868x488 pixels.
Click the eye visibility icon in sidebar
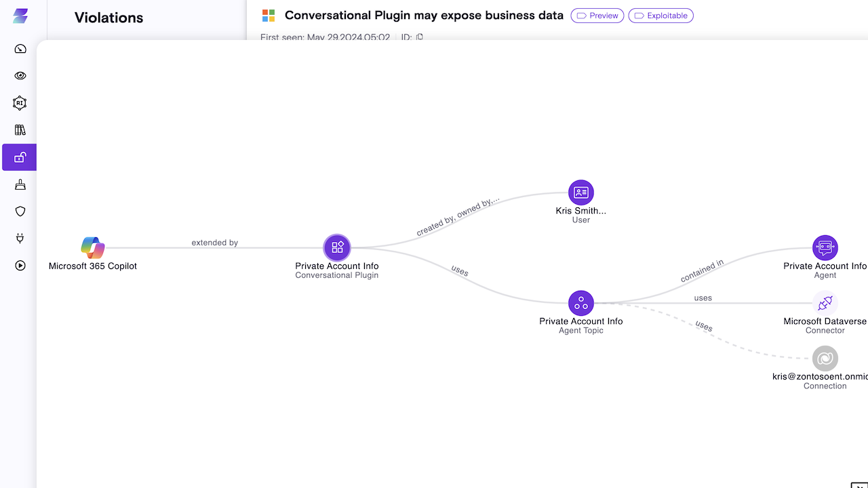pos(20,76)
